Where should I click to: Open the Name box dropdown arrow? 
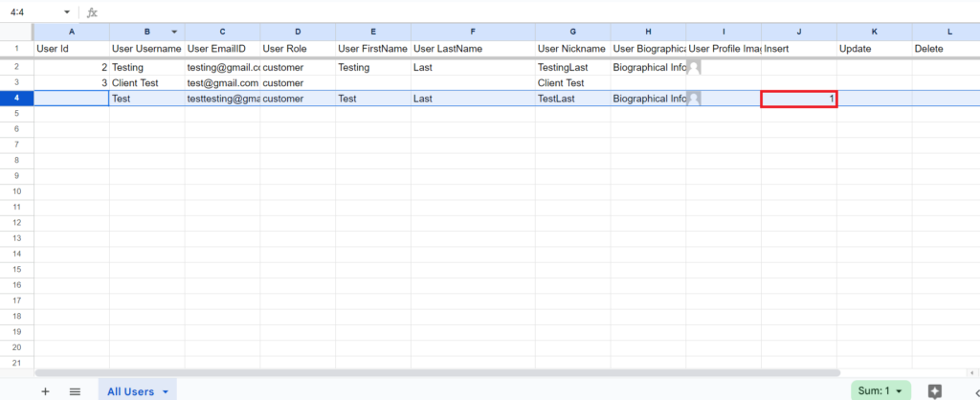[67, 11]
